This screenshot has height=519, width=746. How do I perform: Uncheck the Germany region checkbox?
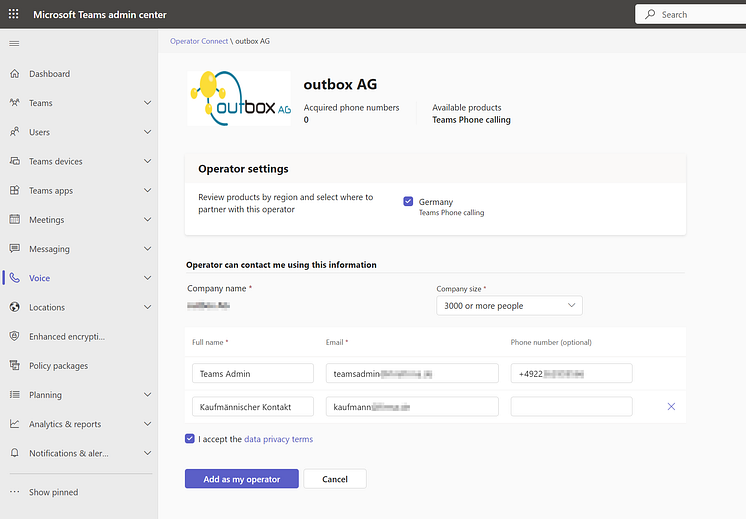pyautogui.click(x=408, y=201)
